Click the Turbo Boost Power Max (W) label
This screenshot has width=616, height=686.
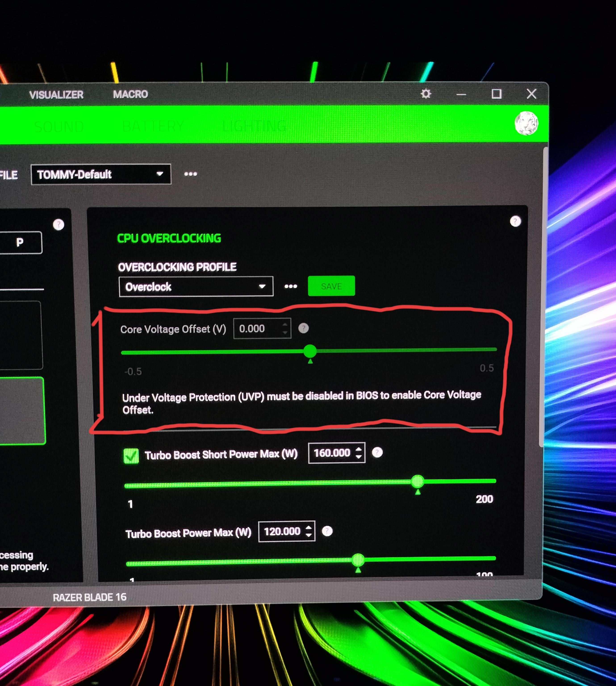(x=188, y=533)
